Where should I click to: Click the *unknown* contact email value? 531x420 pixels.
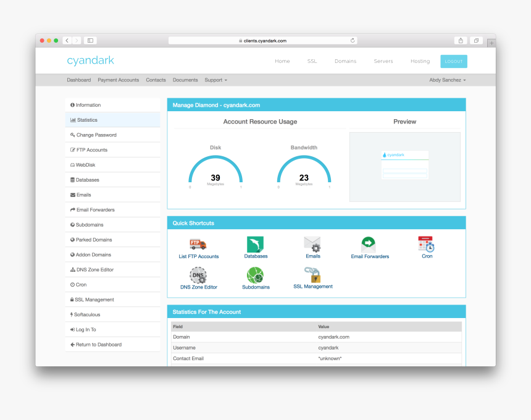330,358
